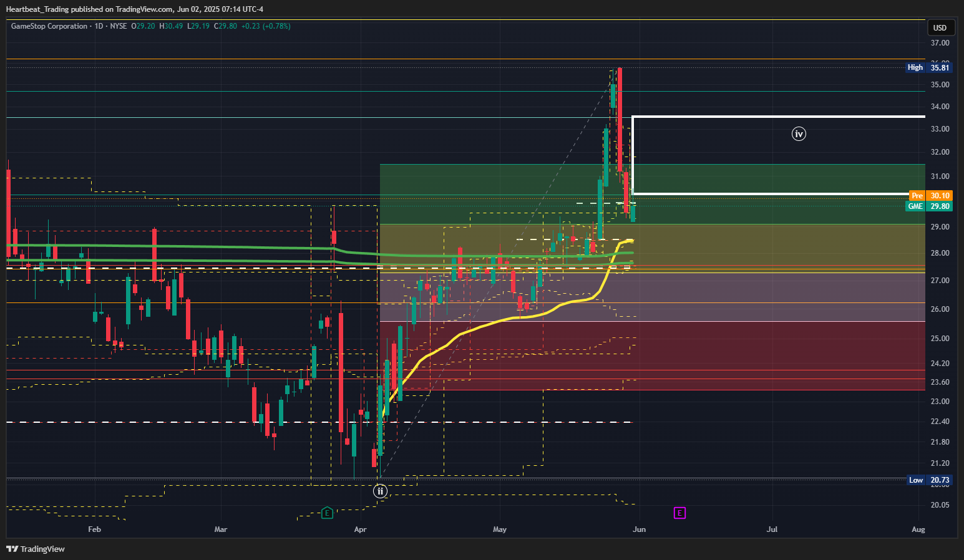Click the GME 29.80 last price label
964x560 pixels.
pyautogui.click(x=928, y=206)
